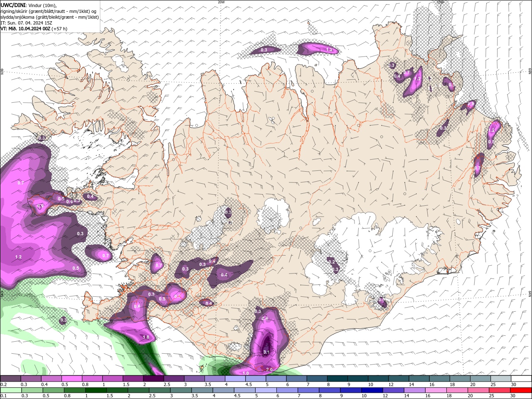Pick upper legend 0.3 mauve swatch
Image resolution: width=532 pixels, height=399 pixels.
coord(31,379)
